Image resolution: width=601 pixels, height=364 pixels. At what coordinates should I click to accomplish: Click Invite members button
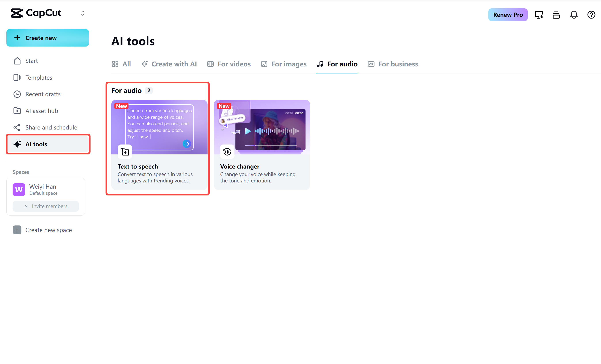(x=46, y=206)
